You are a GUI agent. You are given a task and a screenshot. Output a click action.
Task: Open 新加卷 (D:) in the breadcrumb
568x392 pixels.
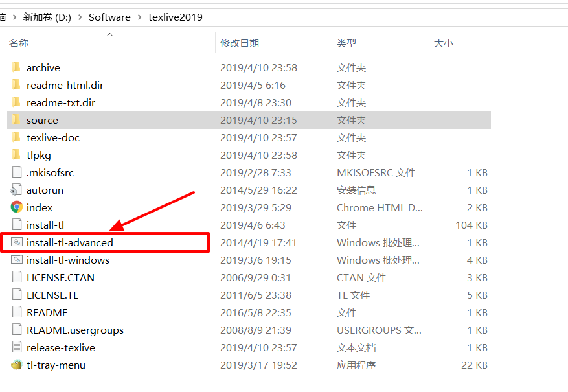47,17
